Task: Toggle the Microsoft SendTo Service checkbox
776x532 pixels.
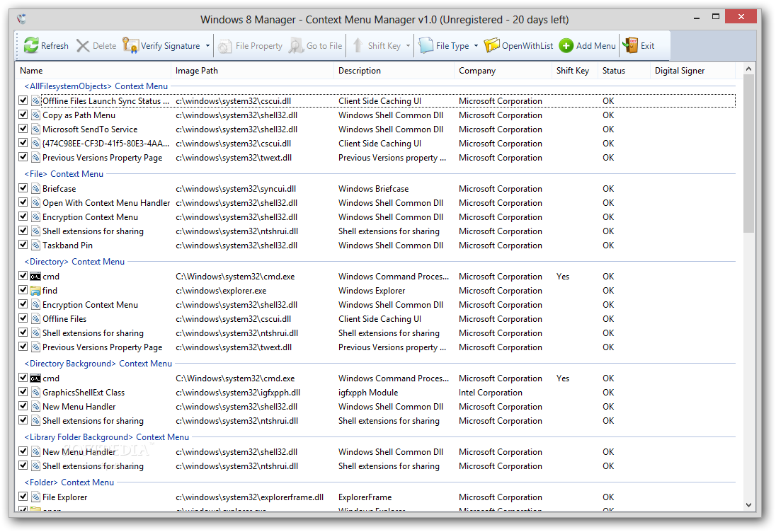Action: [23, 129]
